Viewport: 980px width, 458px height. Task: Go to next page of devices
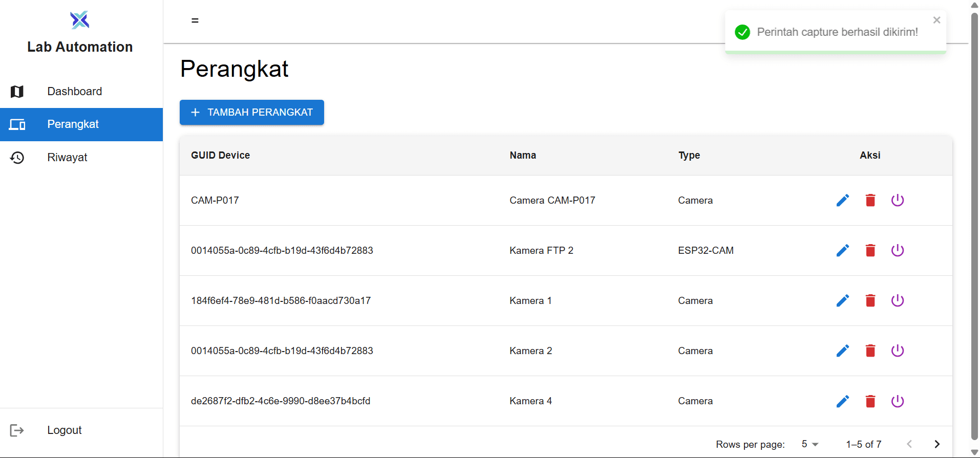click(936, 444)
